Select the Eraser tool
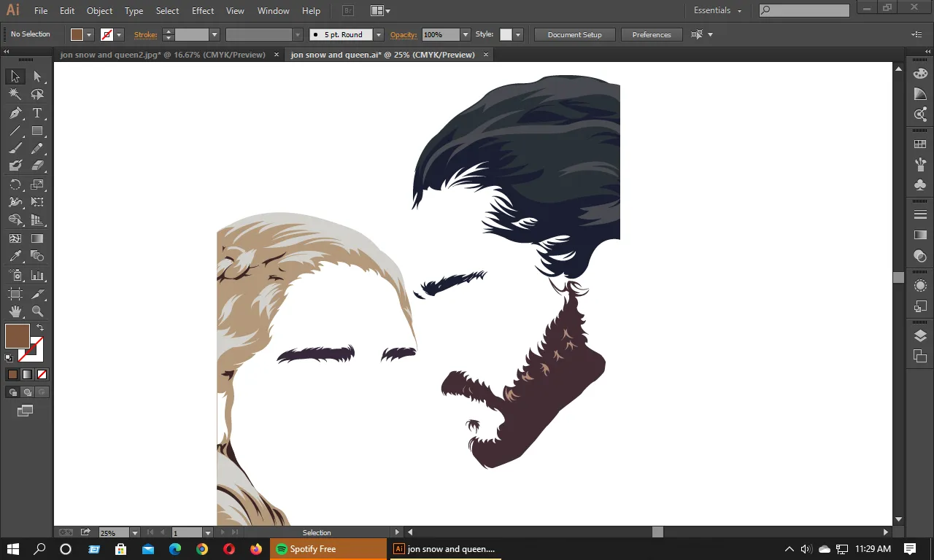 click(37, 166)
